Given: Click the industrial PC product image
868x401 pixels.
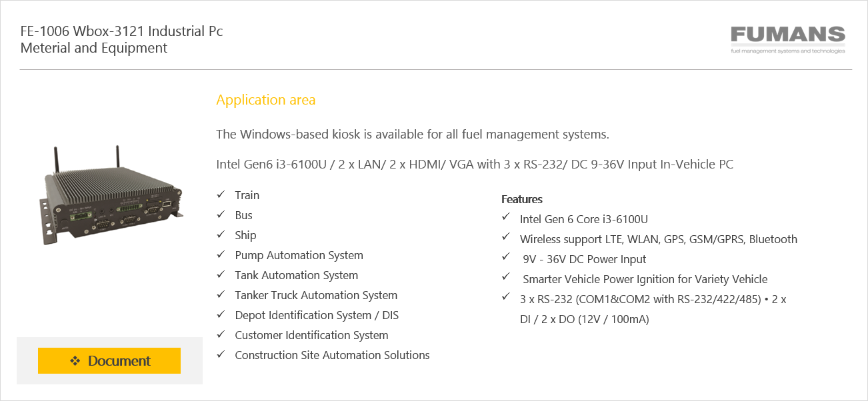Looking at the screenshot, I should tap(110, 195).
